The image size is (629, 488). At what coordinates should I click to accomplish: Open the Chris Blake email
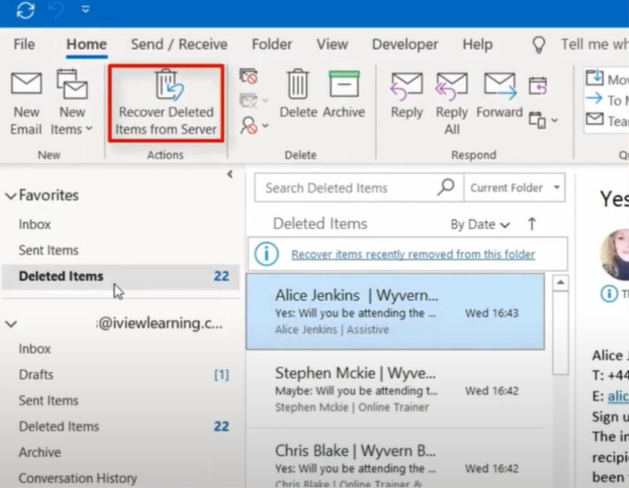(395, 459)
